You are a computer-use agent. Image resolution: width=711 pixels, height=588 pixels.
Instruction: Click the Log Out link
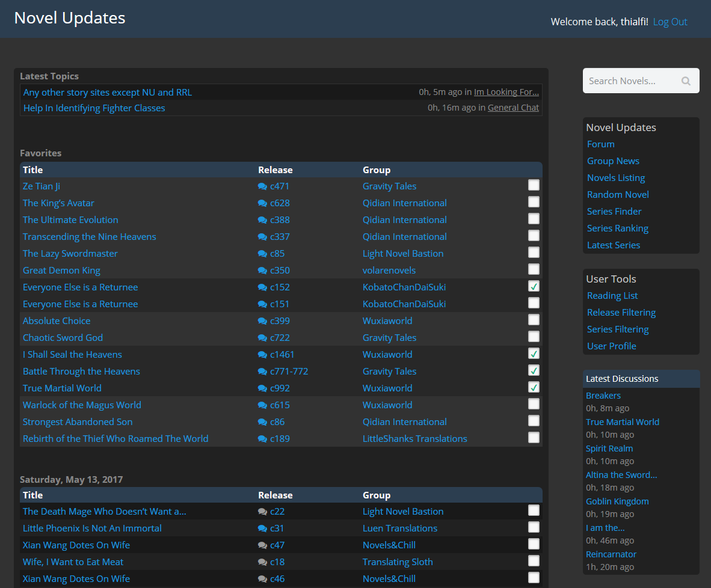coord(670,21)
